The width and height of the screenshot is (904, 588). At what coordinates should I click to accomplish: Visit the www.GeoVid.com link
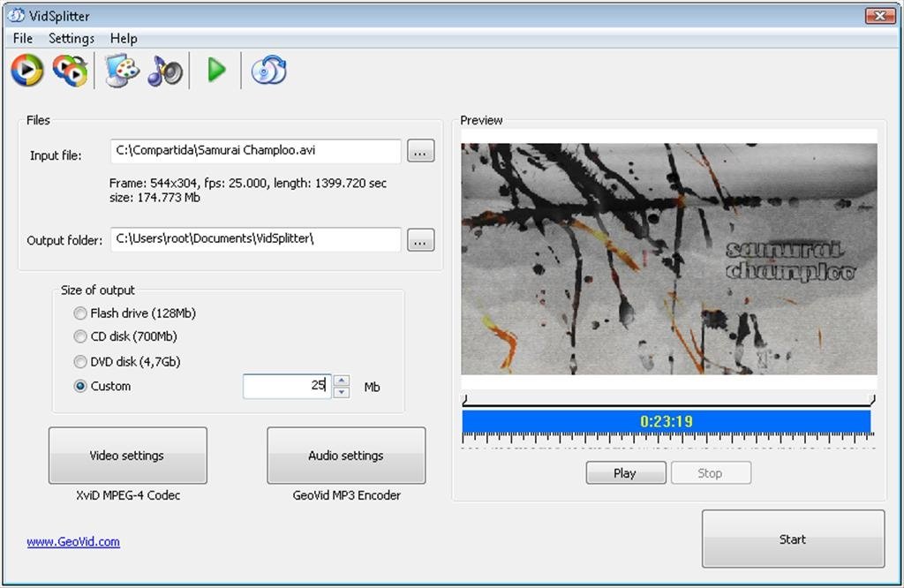click(73, 541)
